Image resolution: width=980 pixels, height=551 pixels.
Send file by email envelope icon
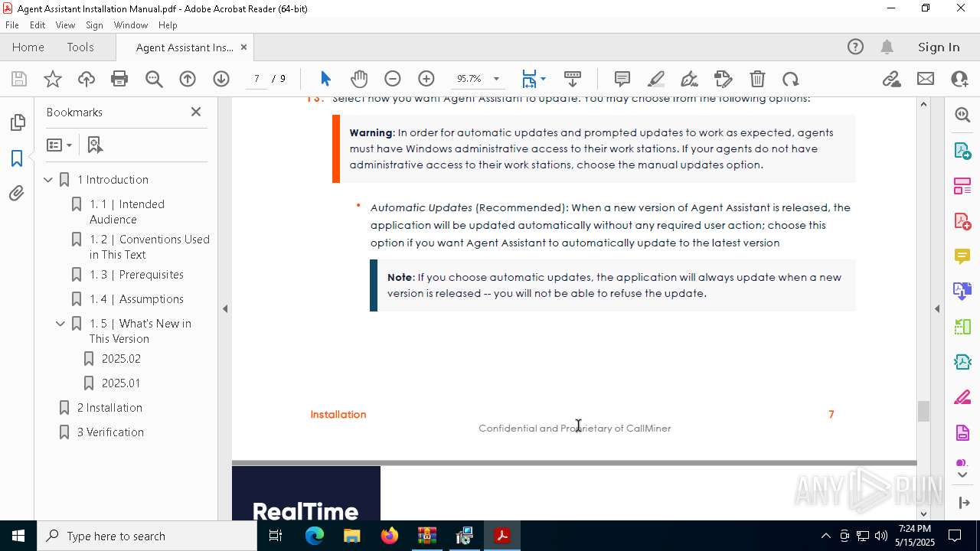[x=926, y=79]
